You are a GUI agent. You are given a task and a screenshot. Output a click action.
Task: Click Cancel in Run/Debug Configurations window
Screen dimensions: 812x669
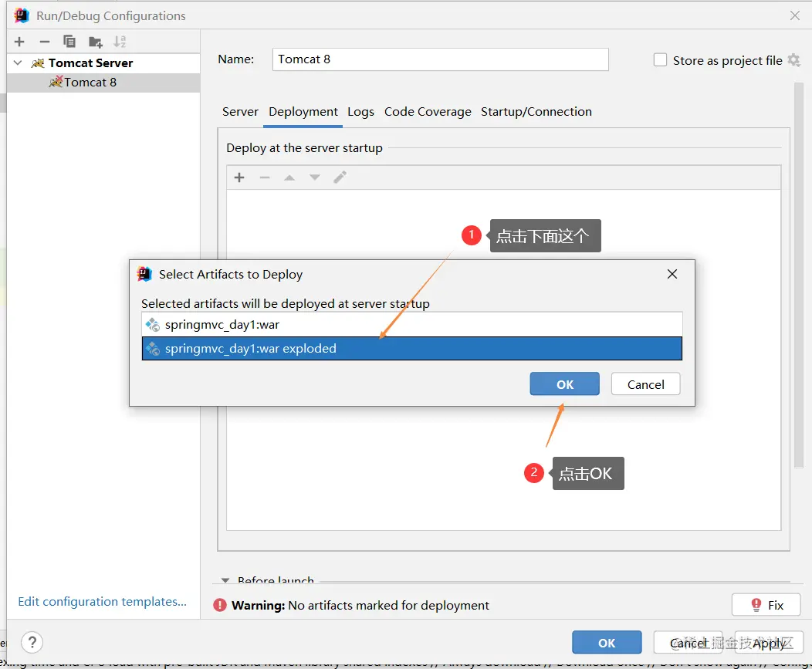689,643
